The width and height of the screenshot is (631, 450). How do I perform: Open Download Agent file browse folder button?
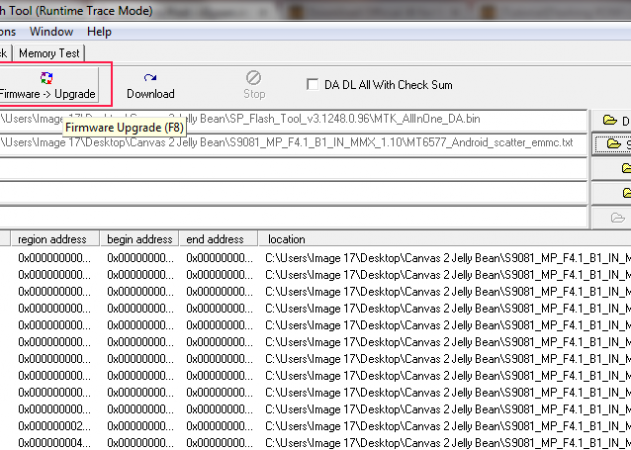point(612,121)
